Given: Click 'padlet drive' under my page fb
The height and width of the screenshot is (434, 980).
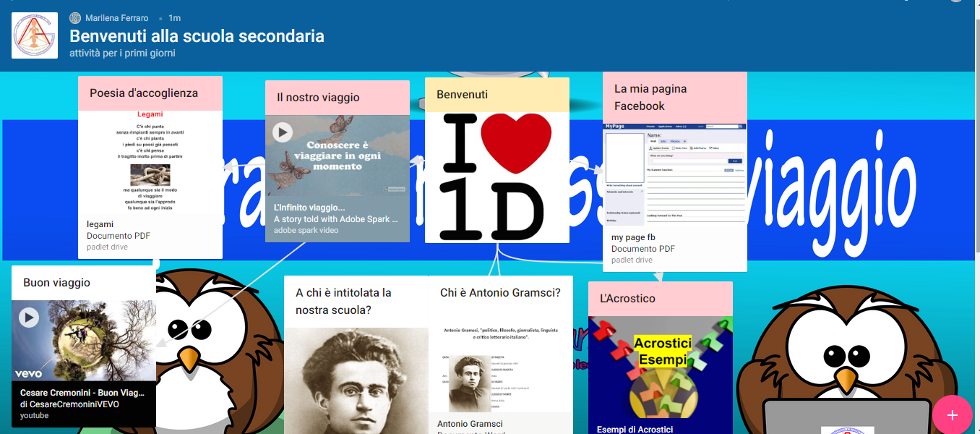Looking at the screenshot, I should [632, 260].
